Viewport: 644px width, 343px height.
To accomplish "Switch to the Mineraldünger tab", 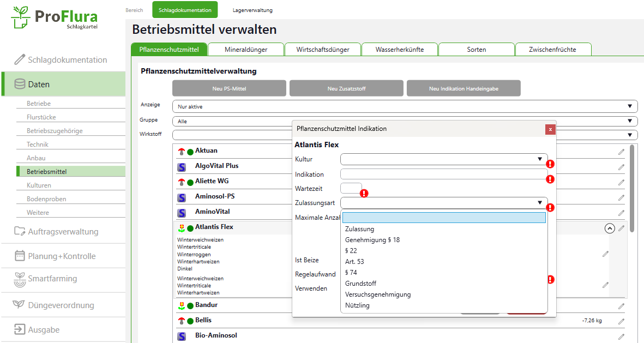I will [246, 50].
